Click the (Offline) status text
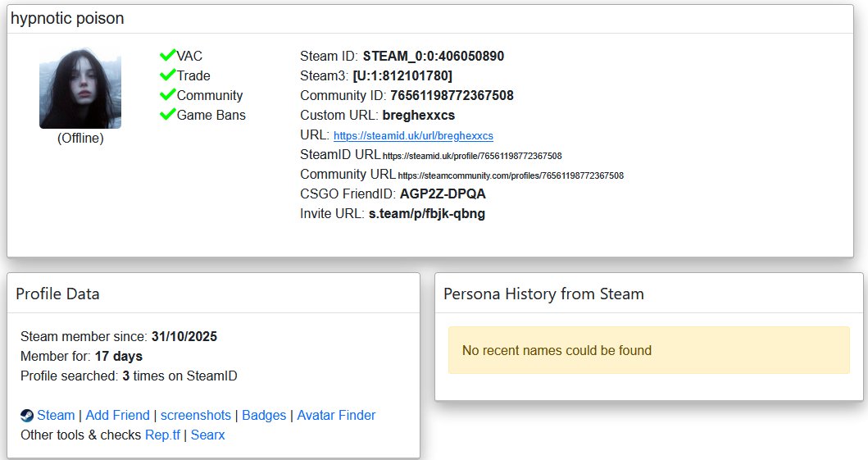 coord(80,138)
